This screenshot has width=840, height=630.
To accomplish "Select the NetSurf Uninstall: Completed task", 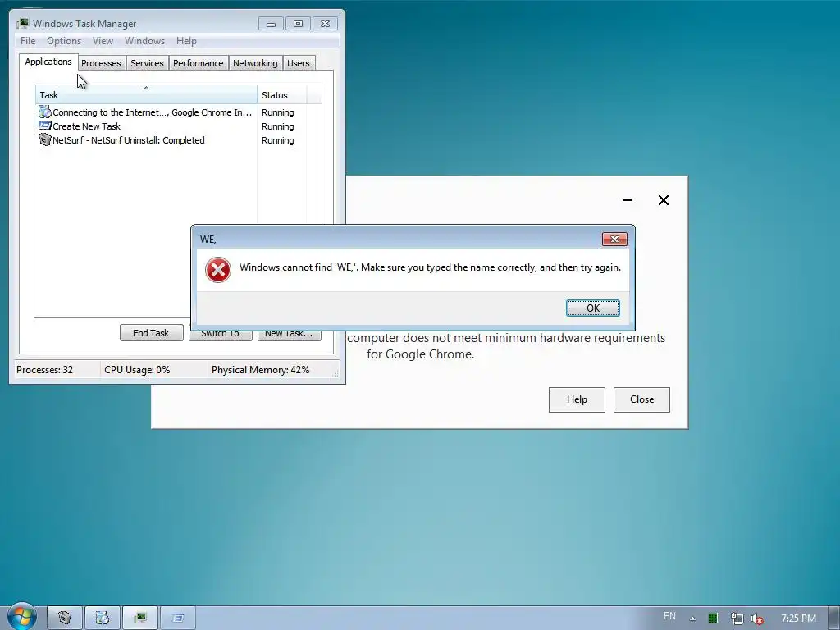I will click(178, 140).
